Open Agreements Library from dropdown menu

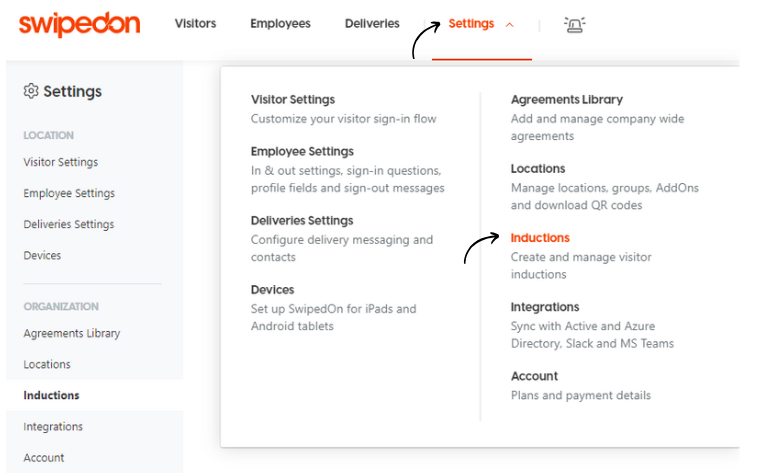(566, 100)
